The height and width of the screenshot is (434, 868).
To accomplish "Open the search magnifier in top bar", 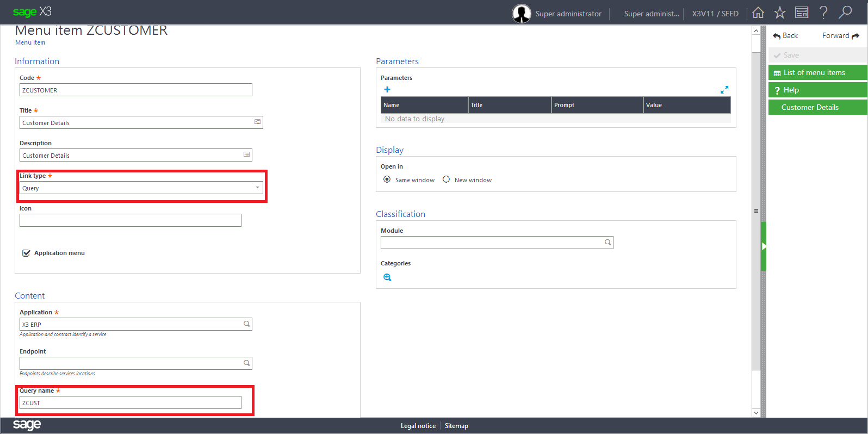I will tap(845, 13).
